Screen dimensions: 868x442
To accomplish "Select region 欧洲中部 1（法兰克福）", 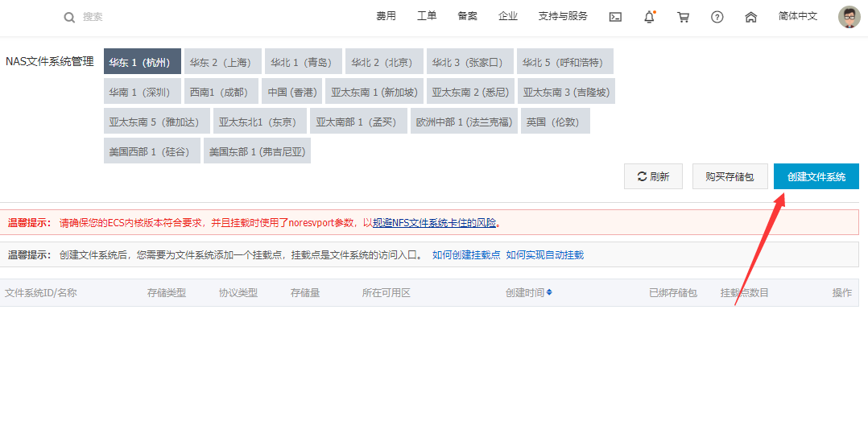I will tap(464, 121).
